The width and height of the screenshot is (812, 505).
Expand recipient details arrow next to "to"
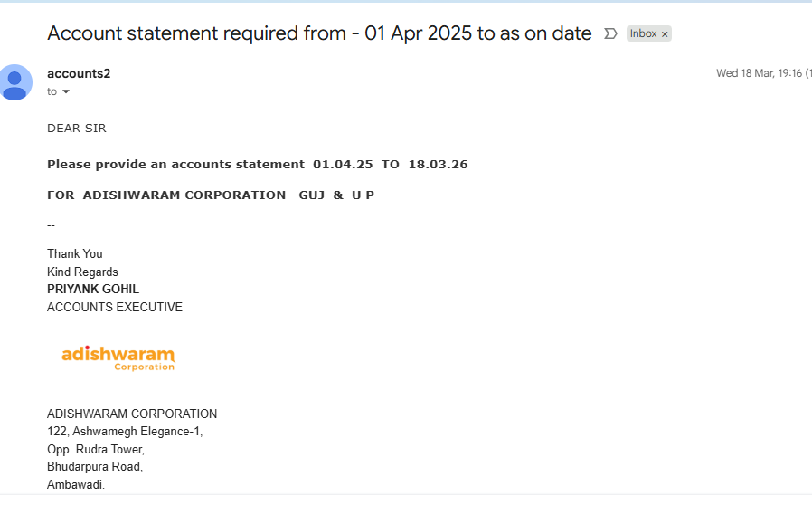pyautogui.click(x=65, y=91)
